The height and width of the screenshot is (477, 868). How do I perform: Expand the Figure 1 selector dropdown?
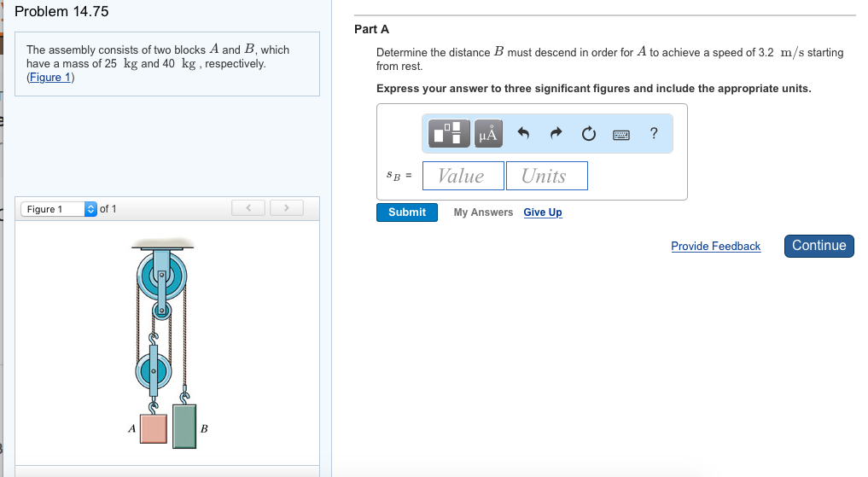tap(59, 209)
